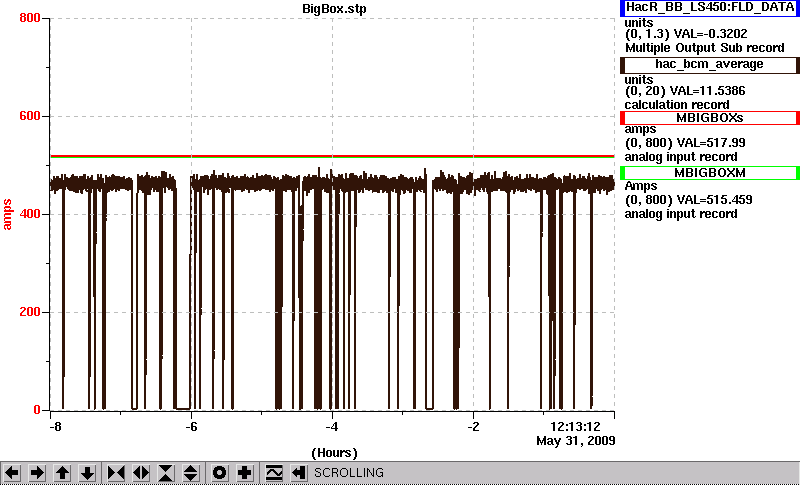Click the (Hours) x-axis label
Screen dimensions: 800x485
coord(334,453)
